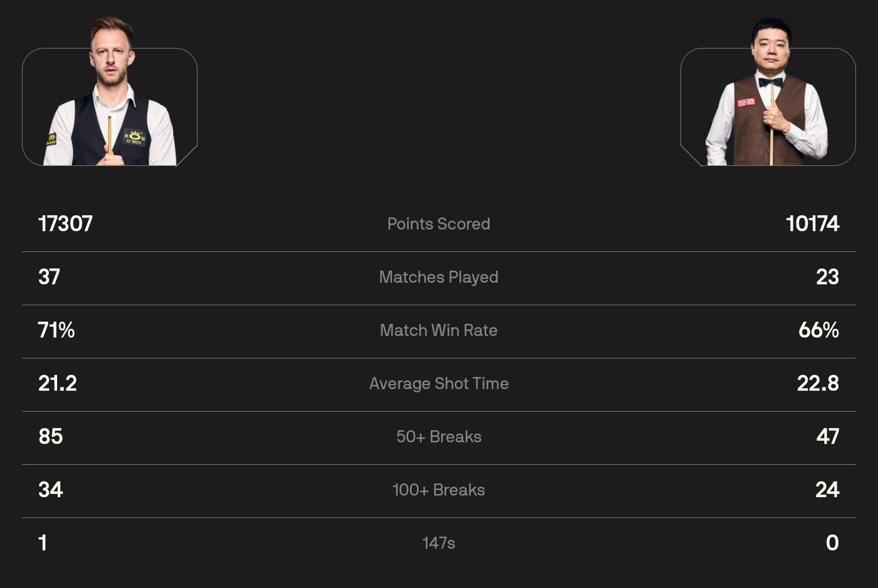Select the Matches Played stat label
The width and height of the screenshot is (878, 588).
[x=438, y=277]
